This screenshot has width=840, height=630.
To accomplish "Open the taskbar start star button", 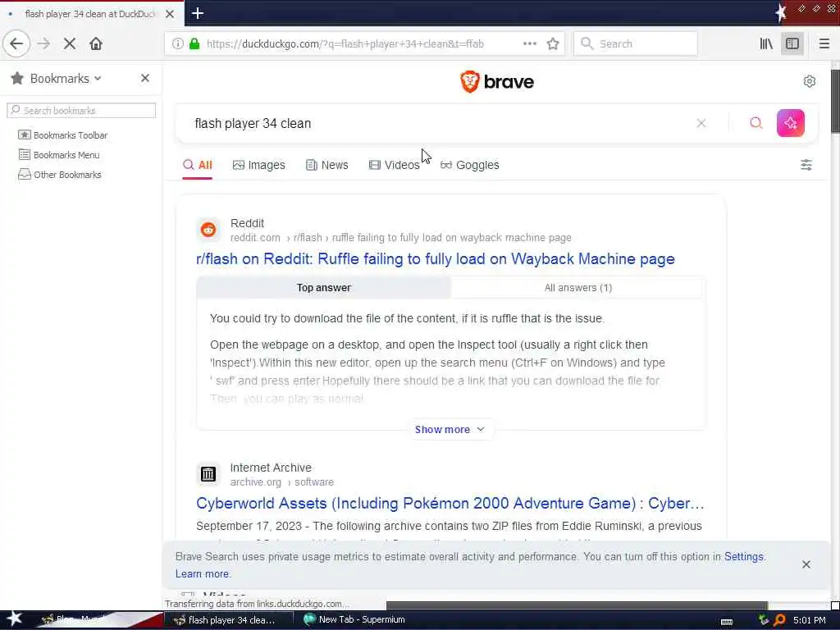I will point(15,619).
